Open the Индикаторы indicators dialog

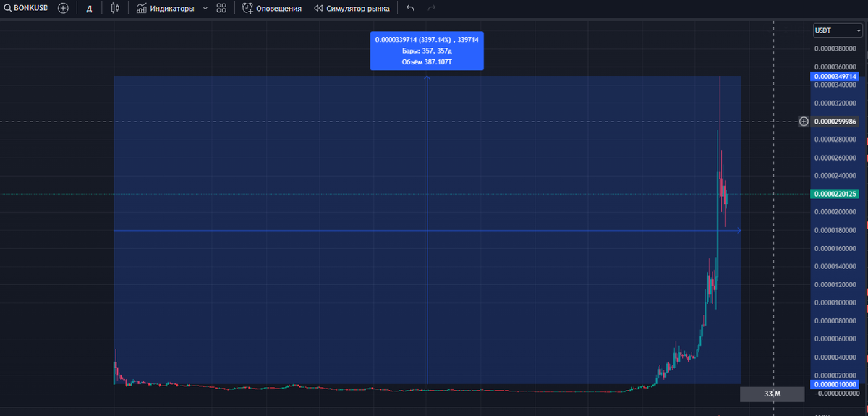coord(166,9)
